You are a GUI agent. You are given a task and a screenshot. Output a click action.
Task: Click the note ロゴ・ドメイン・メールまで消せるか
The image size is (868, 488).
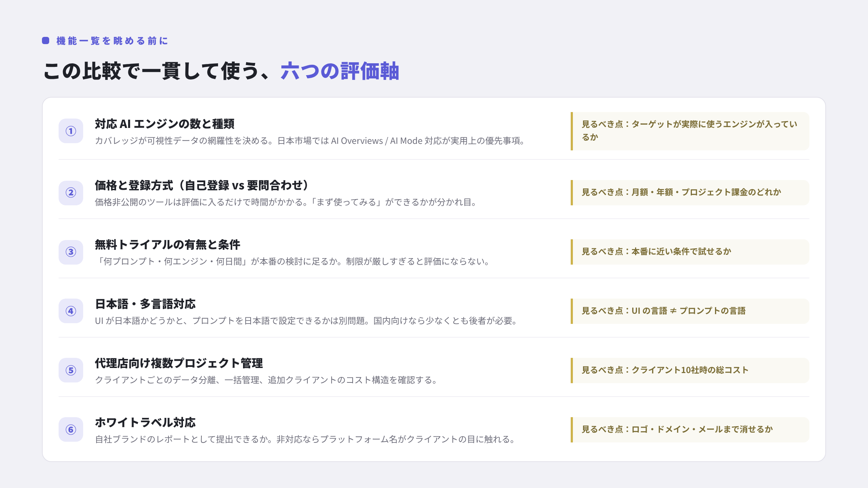click(x=690, y=429)
